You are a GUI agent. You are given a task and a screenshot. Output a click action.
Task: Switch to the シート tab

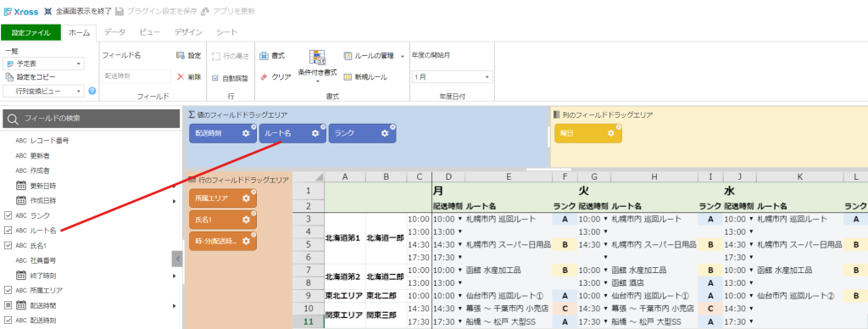pos(227,33)
